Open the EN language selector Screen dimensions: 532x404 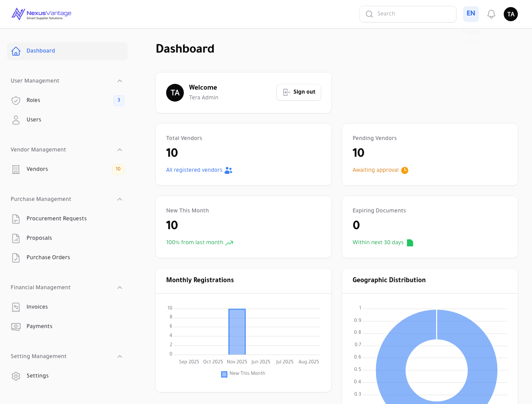pyautogui.click(x=471, y=14)
